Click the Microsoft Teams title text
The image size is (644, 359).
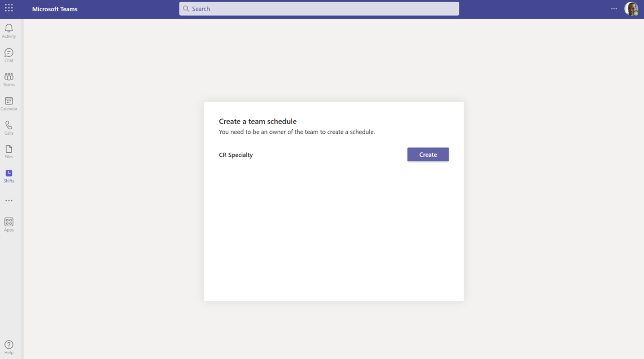point(55,9)
